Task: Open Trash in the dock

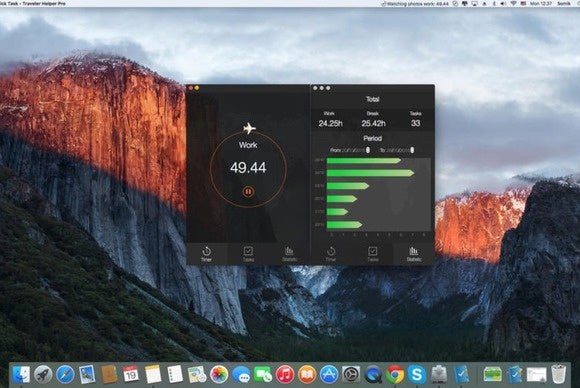Action: (559, 374)
